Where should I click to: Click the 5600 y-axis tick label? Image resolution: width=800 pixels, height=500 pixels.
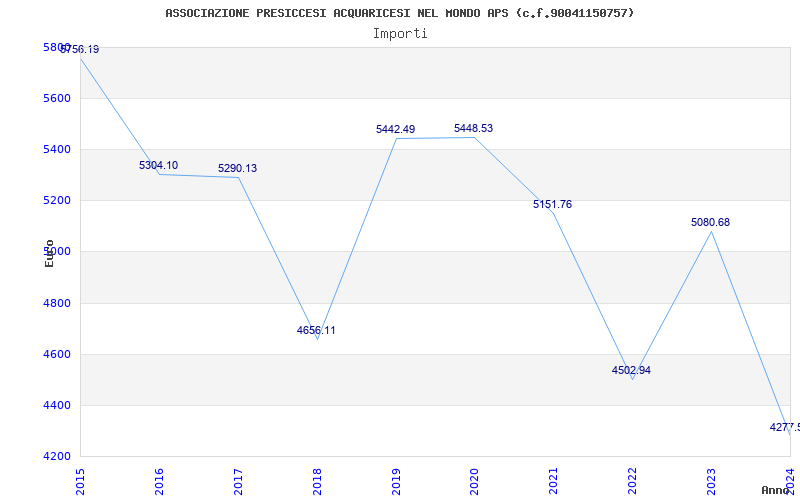click(x=56, y=98)
